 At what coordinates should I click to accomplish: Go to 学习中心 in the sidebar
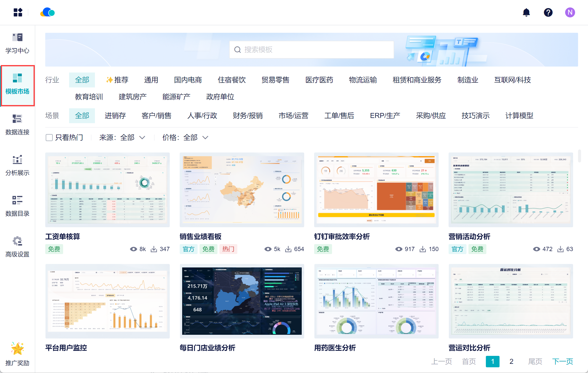click(17, 44)
